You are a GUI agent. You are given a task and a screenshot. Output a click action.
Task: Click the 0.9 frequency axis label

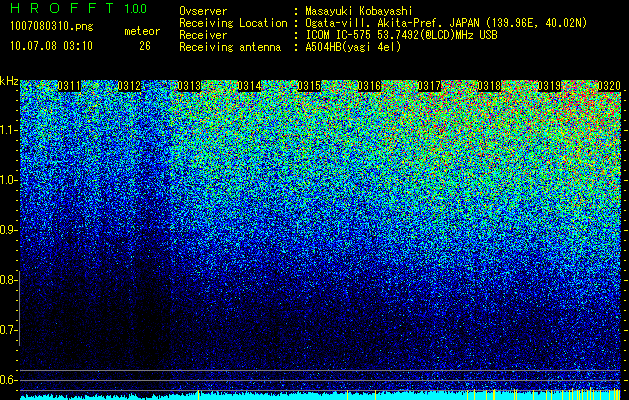point(8,230)
